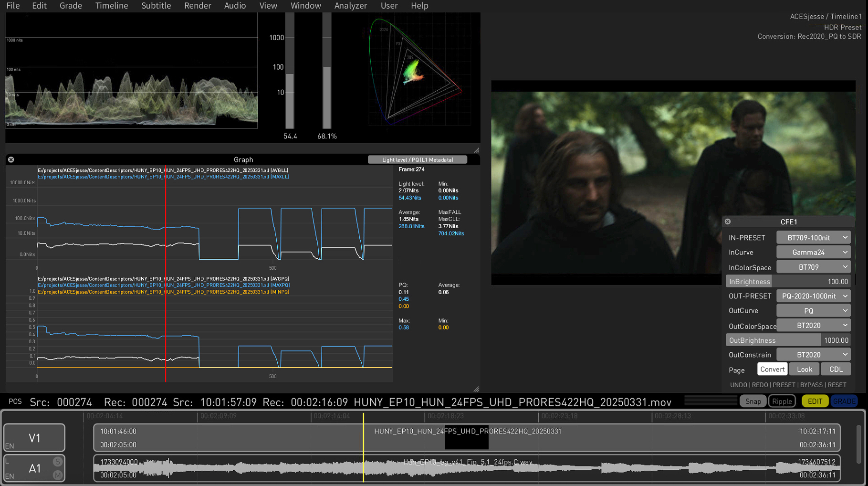Expand the OutCurve PQ dropdown
868x486 pixels.
(x=814, y=310)
